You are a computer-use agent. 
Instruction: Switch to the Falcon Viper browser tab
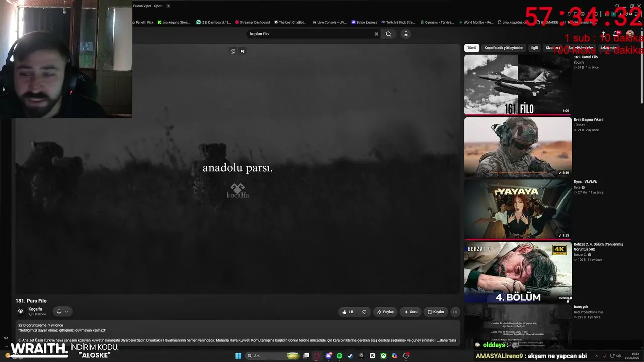click(x=147, y=6)
